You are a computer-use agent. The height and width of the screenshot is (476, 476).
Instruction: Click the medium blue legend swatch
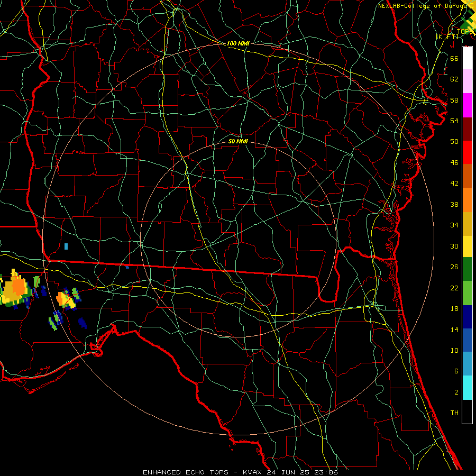tap(467, 340)
